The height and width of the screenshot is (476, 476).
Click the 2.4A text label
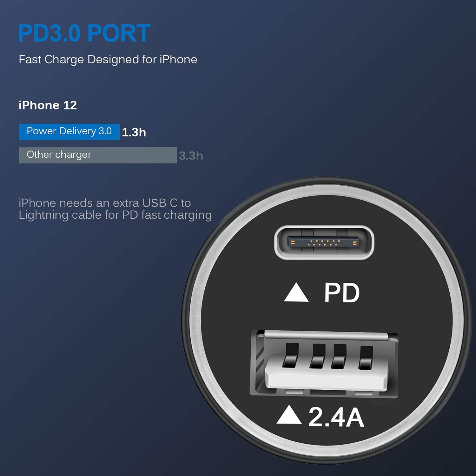click(x=336, y=417)
